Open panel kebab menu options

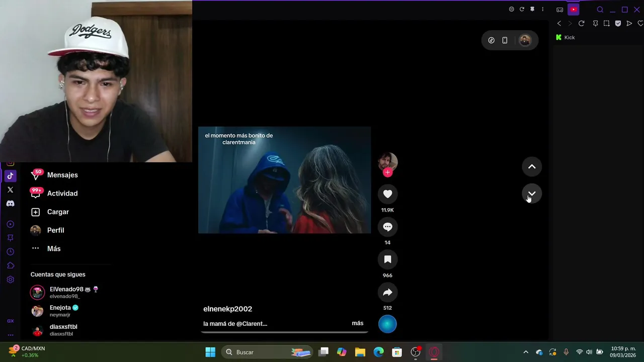coord(542,9)
